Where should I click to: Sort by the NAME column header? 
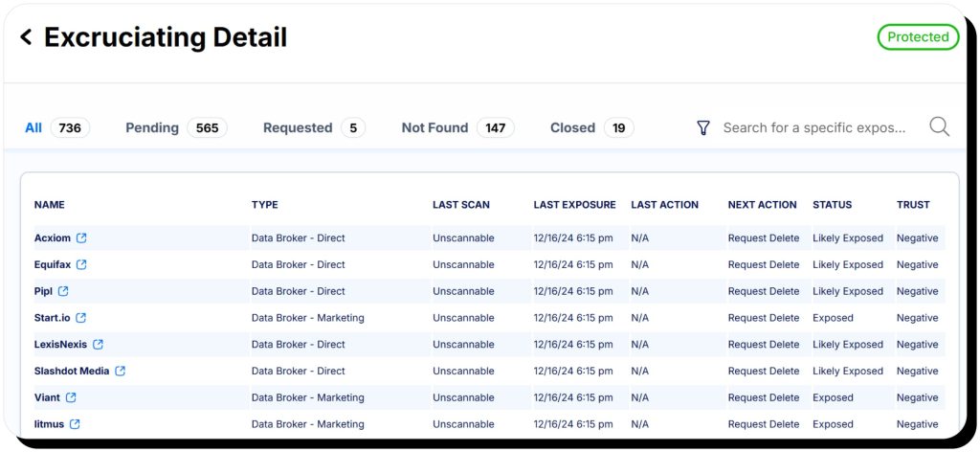coord(50,204)
